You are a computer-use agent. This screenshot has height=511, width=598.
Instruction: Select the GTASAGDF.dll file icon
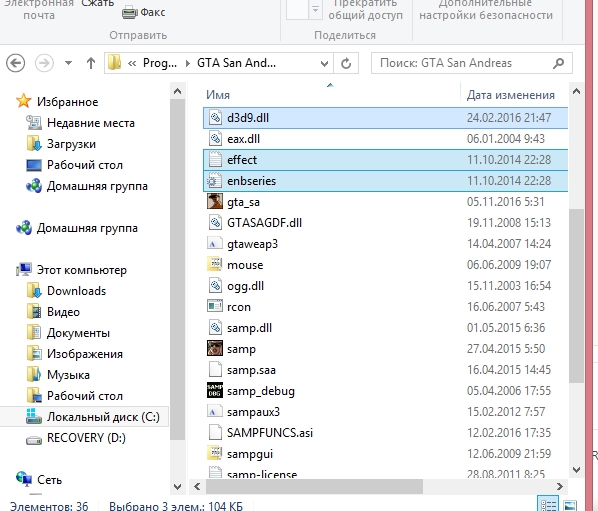pos(215,223)
